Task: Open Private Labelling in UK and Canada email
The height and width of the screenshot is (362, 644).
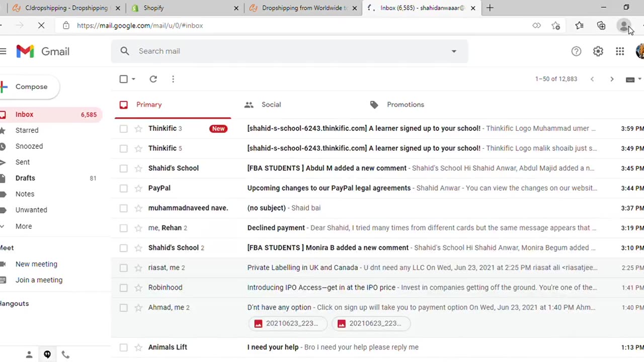Action: point(302,268)
